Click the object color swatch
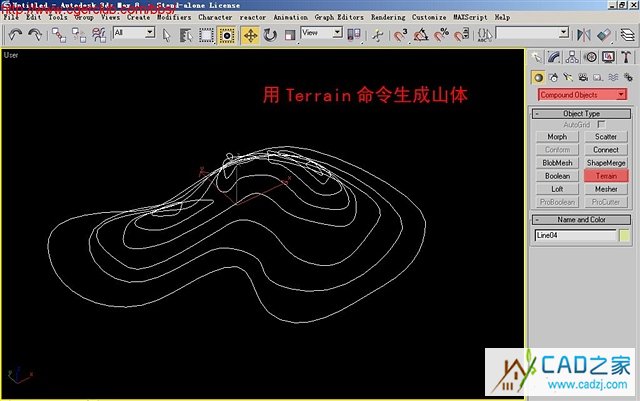 tap(624, 236)
